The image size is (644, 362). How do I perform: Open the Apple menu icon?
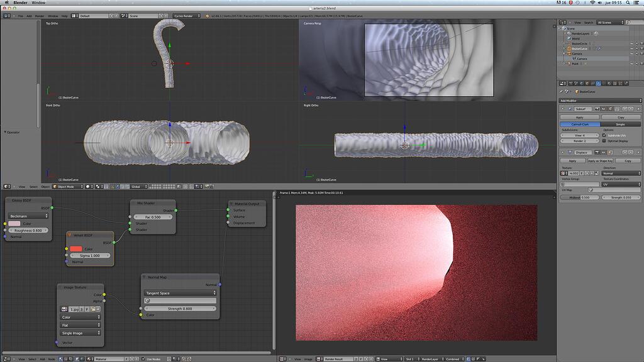[x=6, y=3]
